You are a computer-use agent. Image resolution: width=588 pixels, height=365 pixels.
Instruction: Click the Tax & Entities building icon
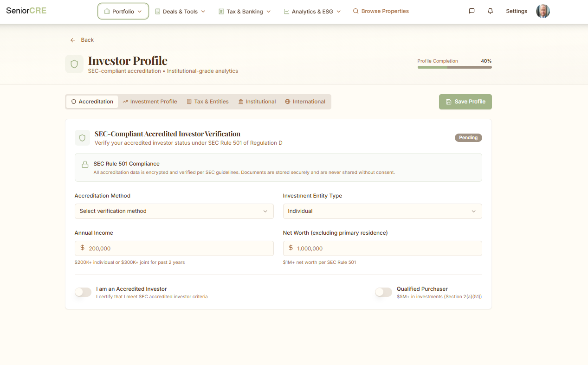pyautogui.click(x=189, y=102)
